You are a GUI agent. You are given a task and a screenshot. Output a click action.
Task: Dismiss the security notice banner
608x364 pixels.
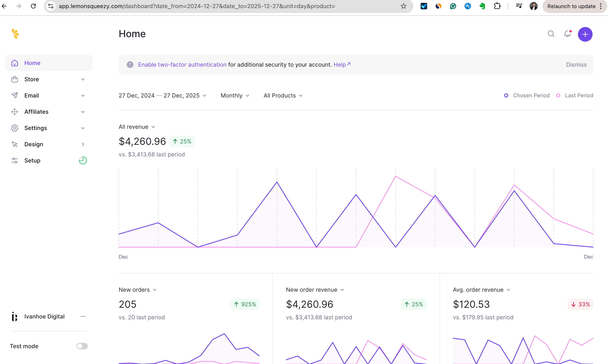click(x=576, y=65)
